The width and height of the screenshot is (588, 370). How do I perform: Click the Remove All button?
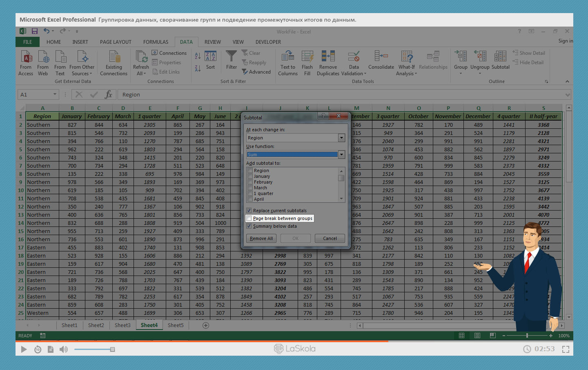click(261, 238)
